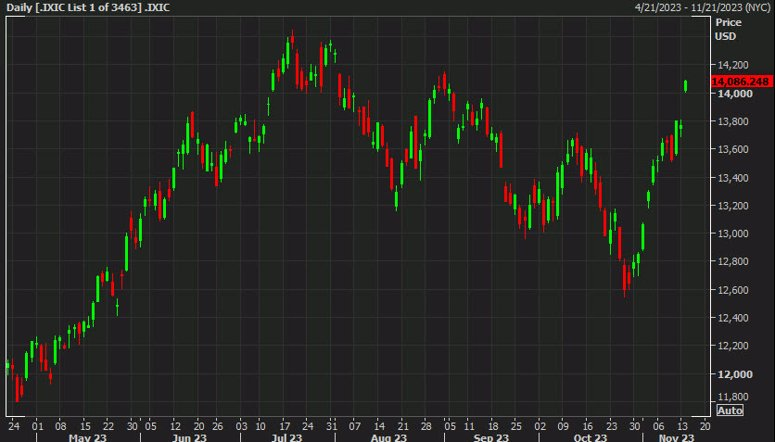Click the Oct 23 month marker
The width and height of the screenshot is (775, 442).
pos(590,438)
